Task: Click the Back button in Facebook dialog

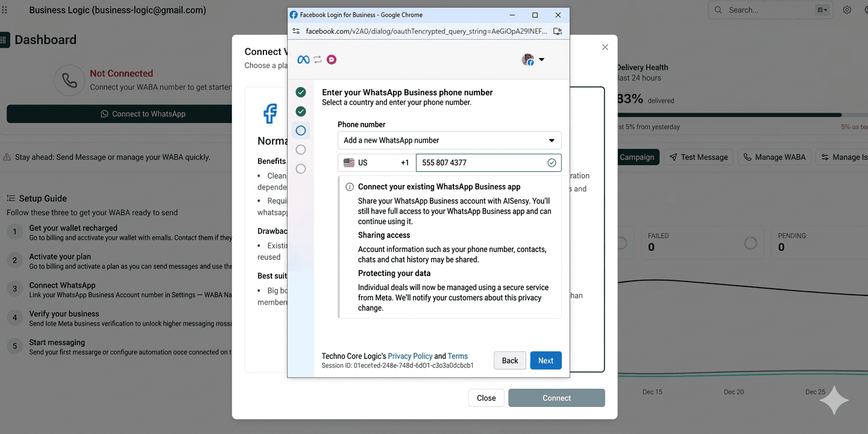Action: coord(510,360)
